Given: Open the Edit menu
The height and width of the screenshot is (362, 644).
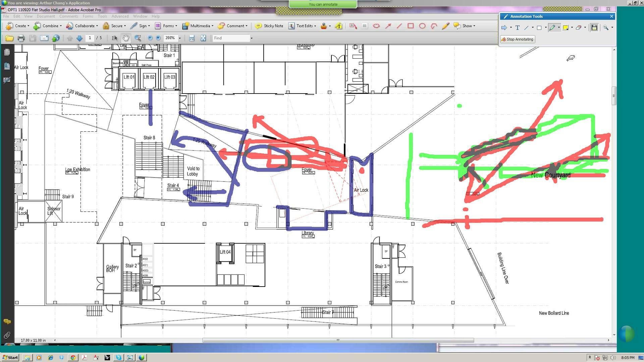Looking at the screenshot, I should 16,16.
